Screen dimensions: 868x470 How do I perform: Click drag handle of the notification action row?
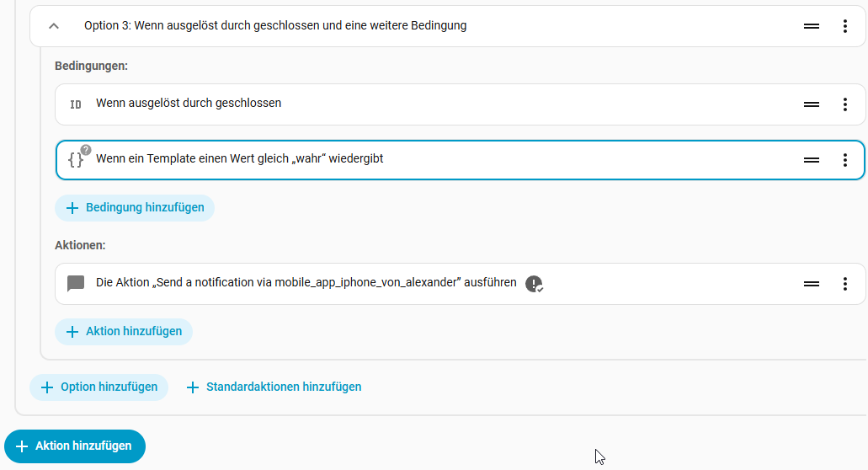(x=812, y=284)
